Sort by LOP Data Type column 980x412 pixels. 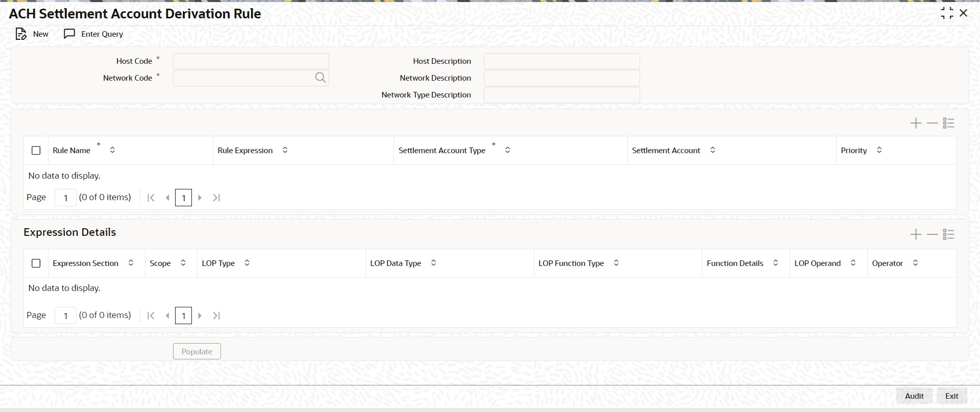point(434,263)
